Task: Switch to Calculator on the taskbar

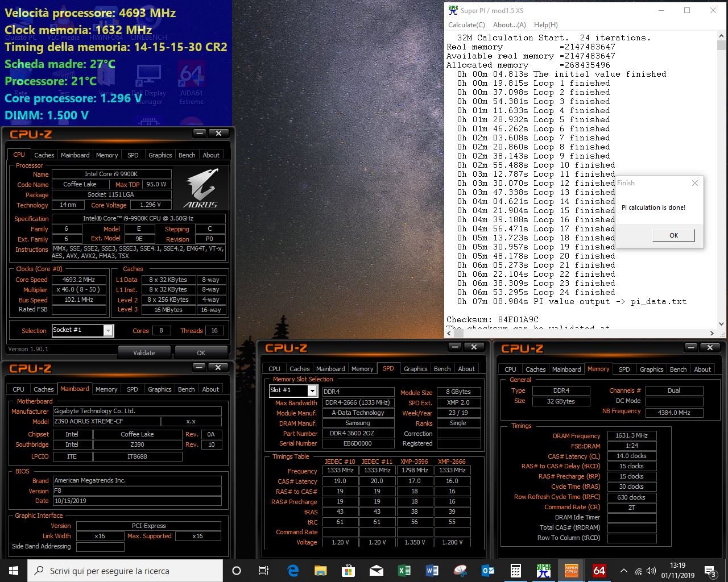Action: 516,571
